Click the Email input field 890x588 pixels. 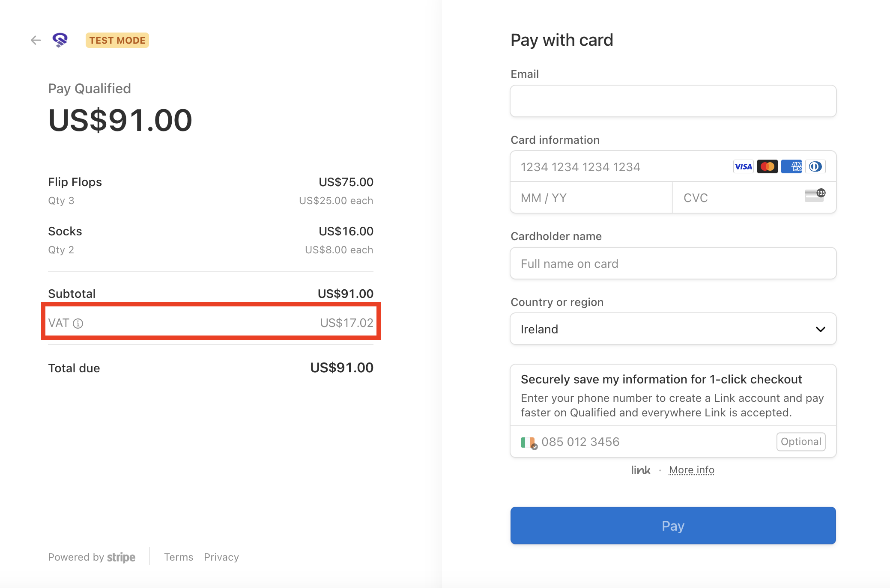coord(673,101)
